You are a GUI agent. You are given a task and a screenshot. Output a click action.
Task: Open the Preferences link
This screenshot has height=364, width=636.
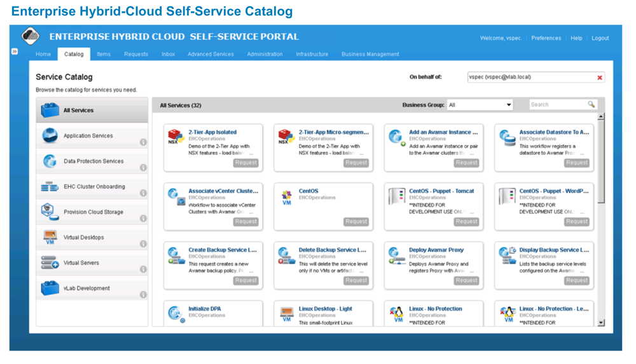(546, 37)
